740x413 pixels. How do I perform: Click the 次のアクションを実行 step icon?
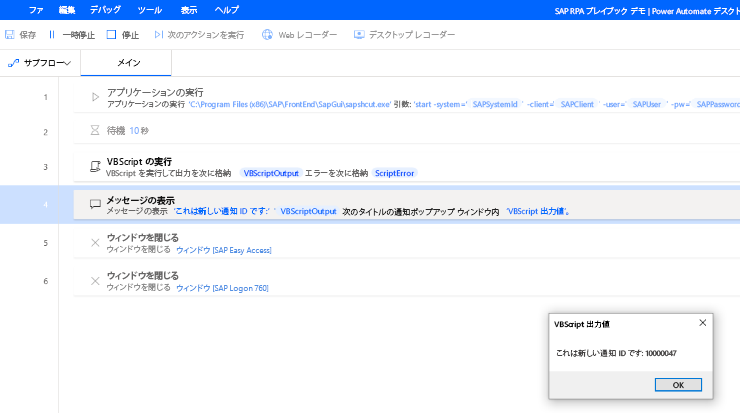click(x=159, y=34)
